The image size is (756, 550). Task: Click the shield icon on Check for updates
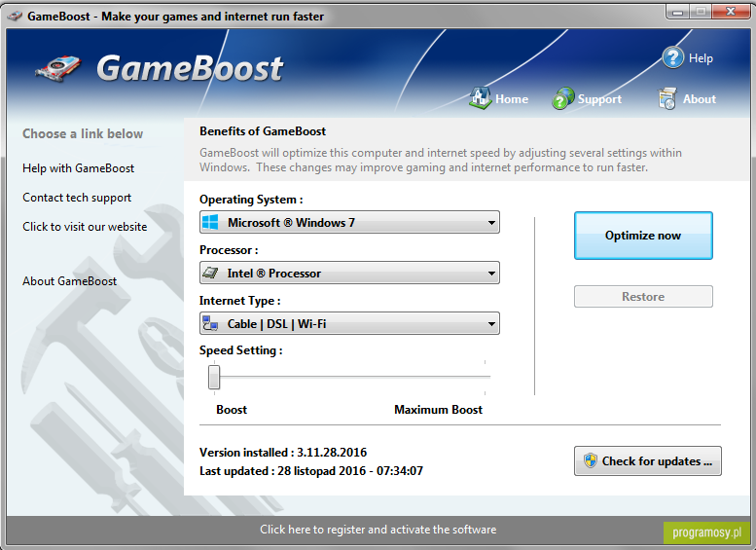click(x=591, y=460)
